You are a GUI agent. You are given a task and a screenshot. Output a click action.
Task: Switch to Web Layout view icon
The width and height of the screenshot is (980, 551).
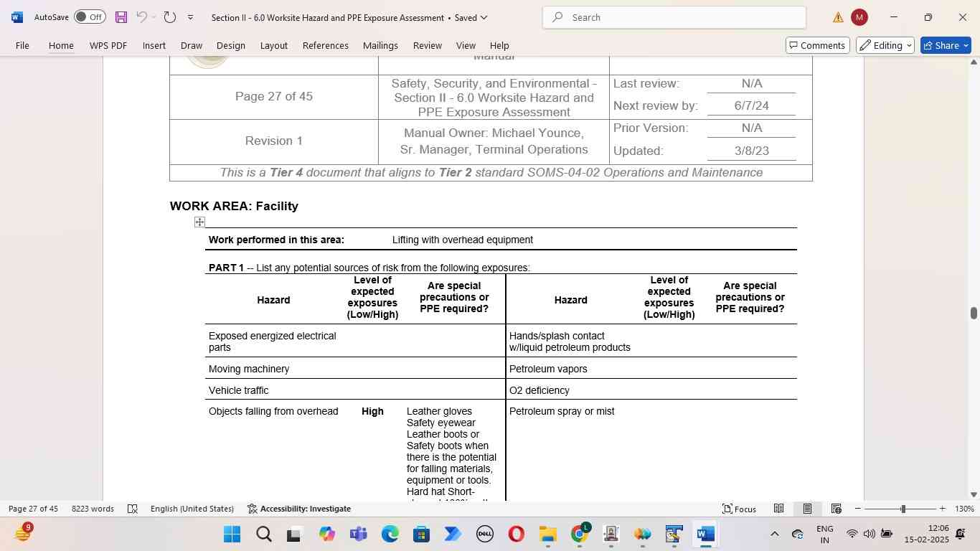pyautogui.click(x=836, y=509)
